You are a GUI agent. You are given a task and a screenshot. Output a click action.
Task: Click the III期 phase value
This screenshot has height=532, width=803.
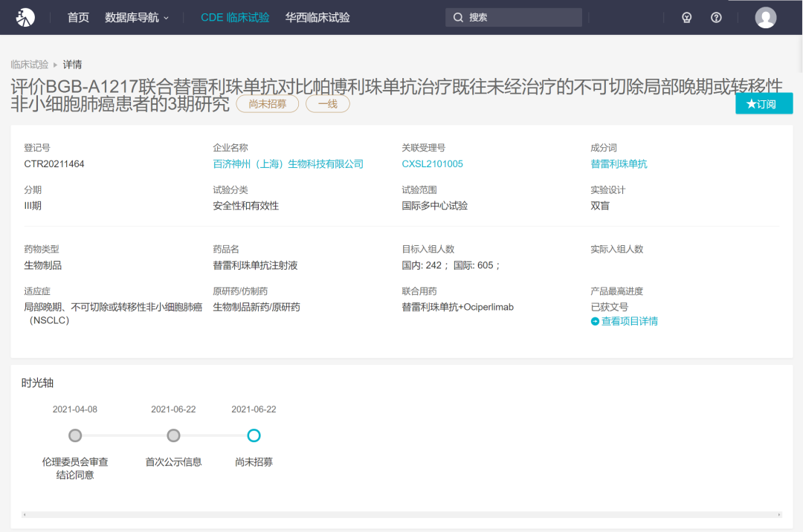point(33,206)
